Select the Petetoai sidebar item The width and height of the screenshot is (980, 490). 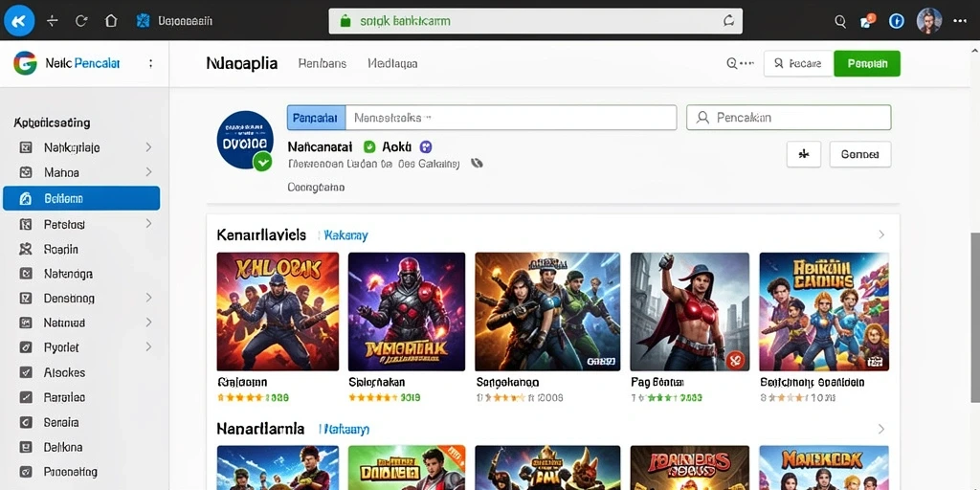[x=64, y=224]
